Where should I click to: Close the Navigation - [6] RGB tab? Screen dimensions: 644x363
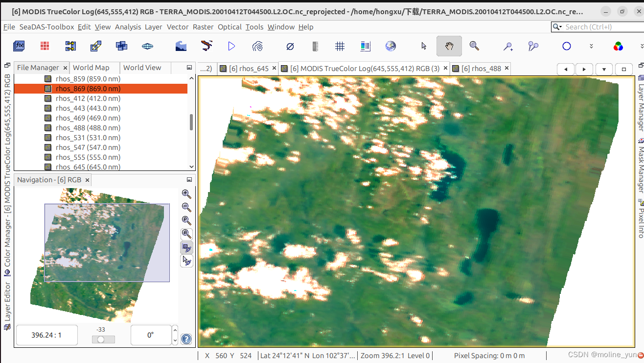(x=87, y=180)
